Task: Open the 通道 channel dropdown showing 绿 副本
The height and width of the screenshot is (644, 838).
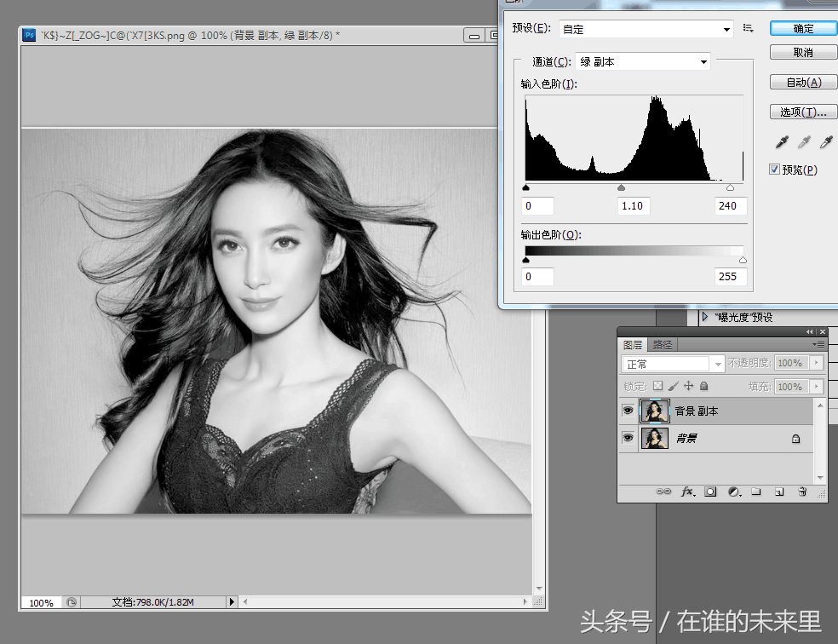Action: click(x=643, y=61)
